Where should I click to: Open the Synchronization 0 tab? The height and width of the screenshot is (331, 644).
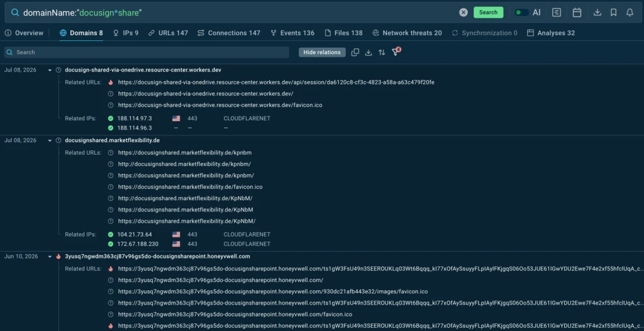point(485,33)
